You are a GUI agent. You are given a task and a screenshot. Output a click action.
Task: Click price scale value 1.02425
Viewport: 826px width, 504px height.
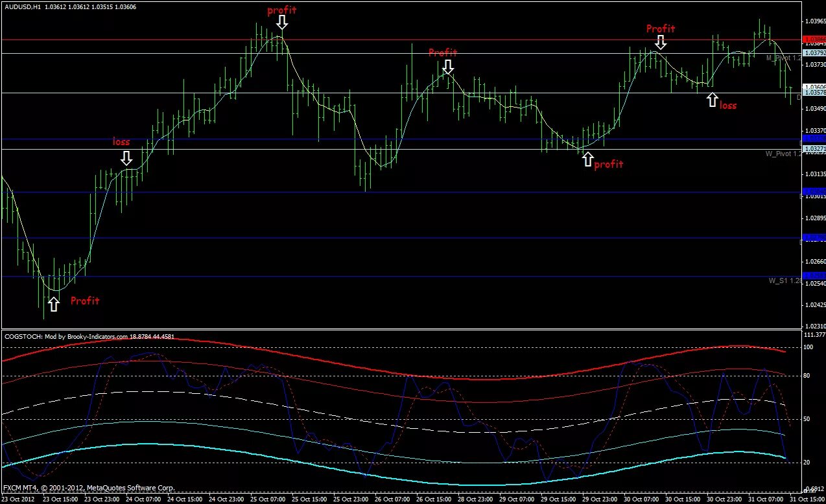tap(814, 305)
